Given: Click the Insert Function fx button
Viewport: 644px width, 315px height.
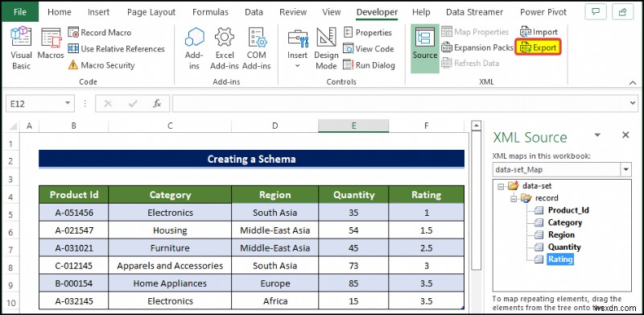Looking at the screenshot, I should click(x=157, y=104).
